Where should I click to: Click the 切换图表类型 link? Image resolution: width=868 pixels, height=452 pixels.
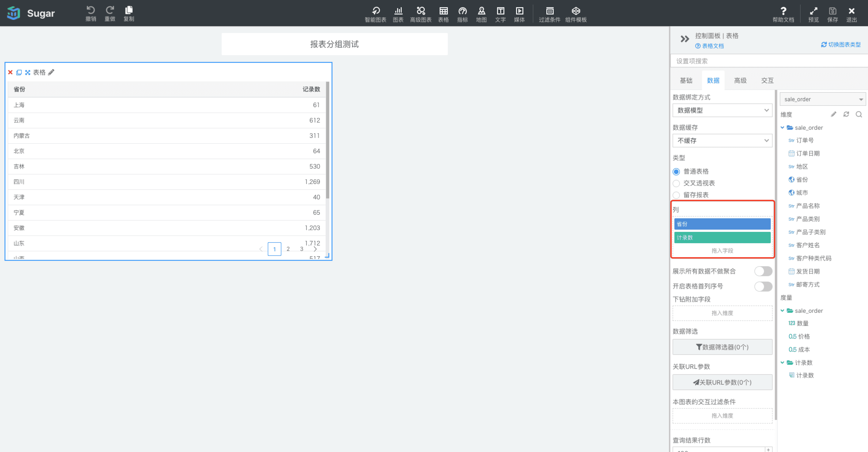841,45
